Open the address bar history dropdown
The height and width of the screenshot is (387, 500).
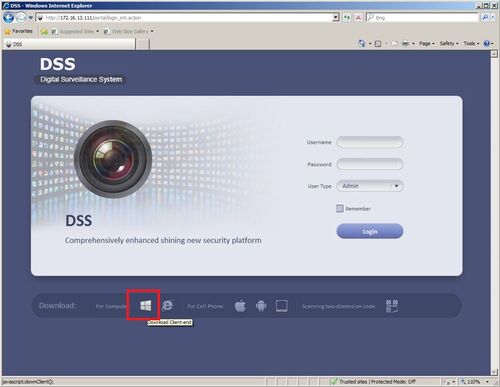coord(336,18)
